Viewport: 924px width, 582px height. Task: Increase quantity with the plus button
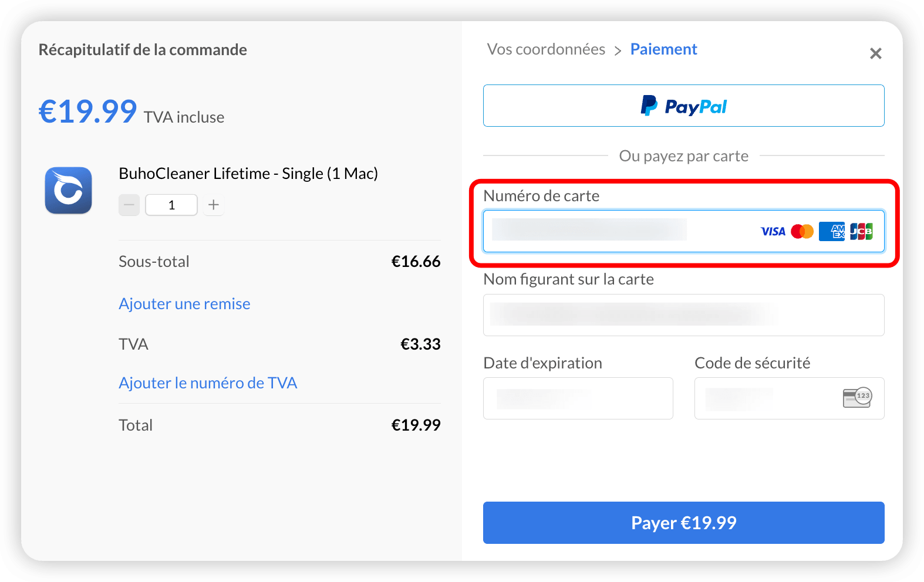(x=214, y=205)
